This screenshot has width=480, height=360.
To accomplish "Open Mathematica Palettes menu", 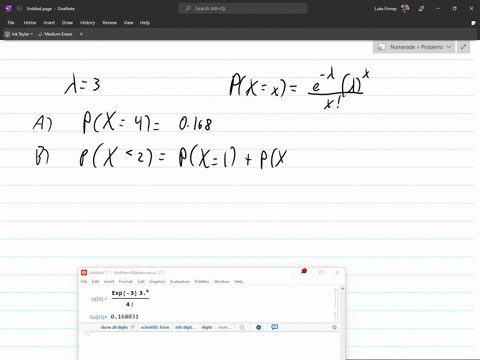I will [202, 281].
